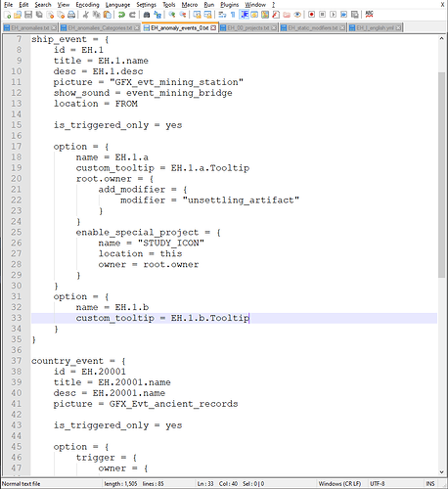Open the Language menu

click(117, 5)
